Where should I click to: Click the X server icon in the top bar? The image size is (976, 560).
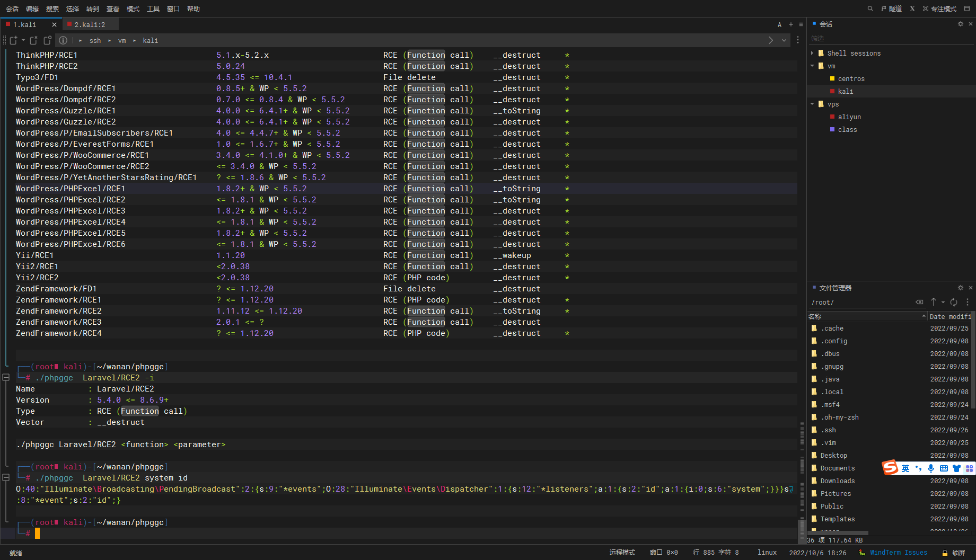click(x=912, y=8)
